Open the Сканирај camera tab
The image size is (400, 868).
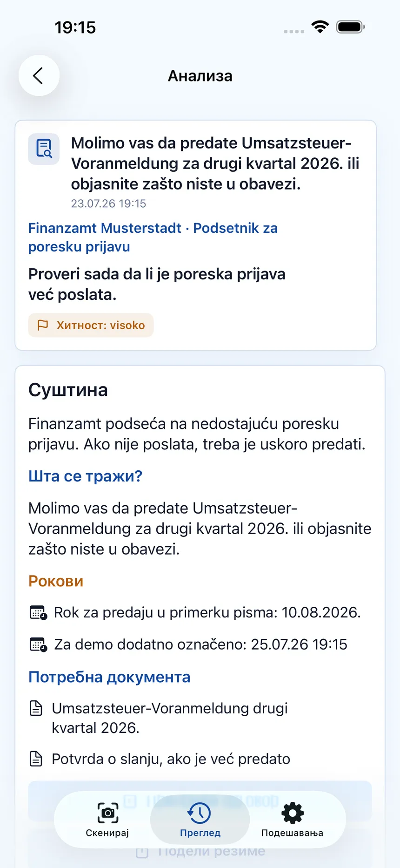[x=107, y=819]
